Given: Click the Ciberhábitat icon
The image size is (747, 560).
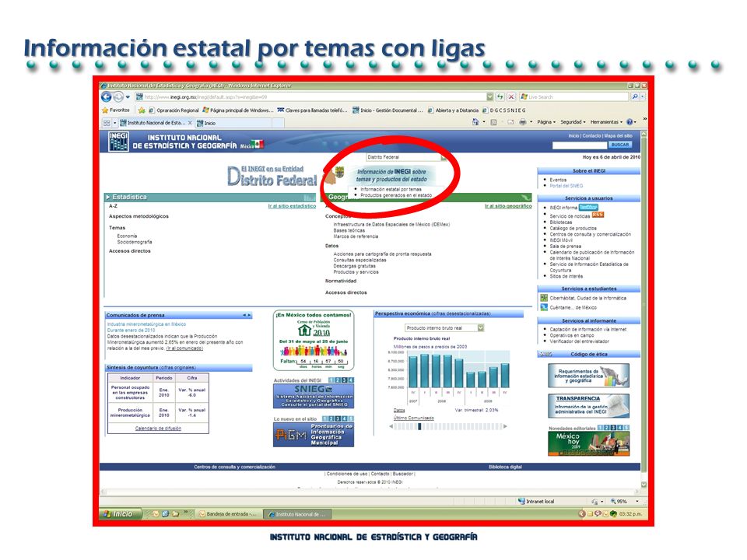Looking at the screenshot, I should (544, 298).
